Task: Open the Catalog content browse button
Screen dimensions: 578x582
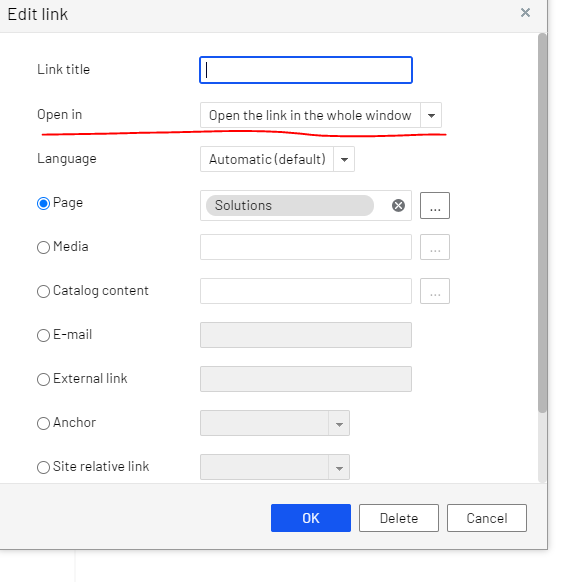Action: pyautogui.click(x=435, y=291)
